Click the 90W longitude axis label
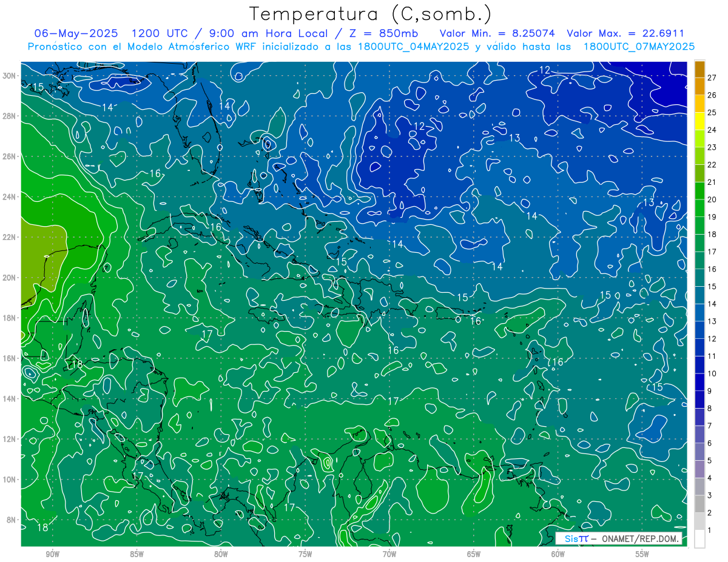The image size is (728, 562). coord(53,554)
